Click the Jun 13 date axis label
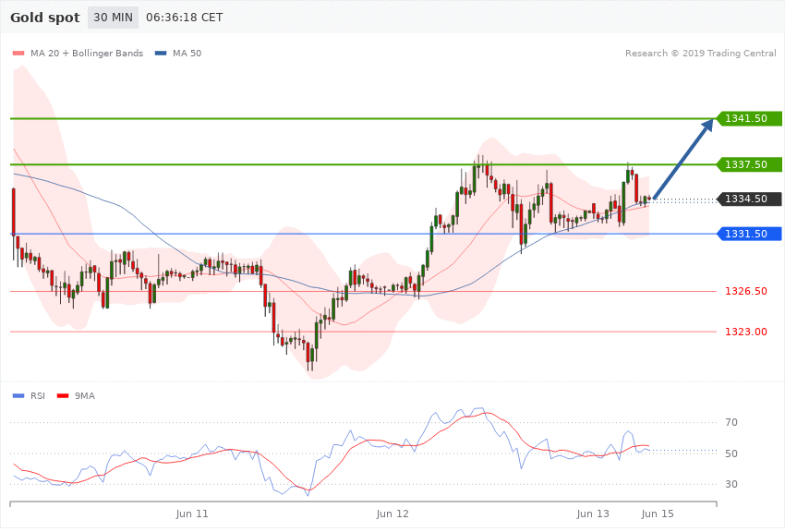 pyautogui.click(x=593, y=514)
